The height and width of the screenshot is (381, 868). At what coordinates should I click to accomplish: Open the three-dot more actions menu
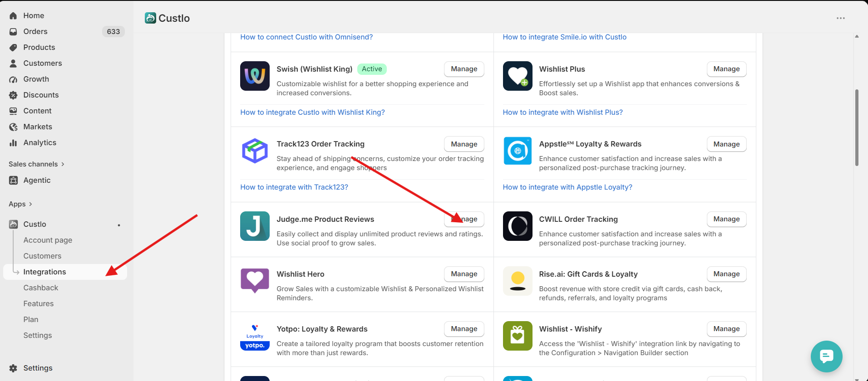click(841, 18)
